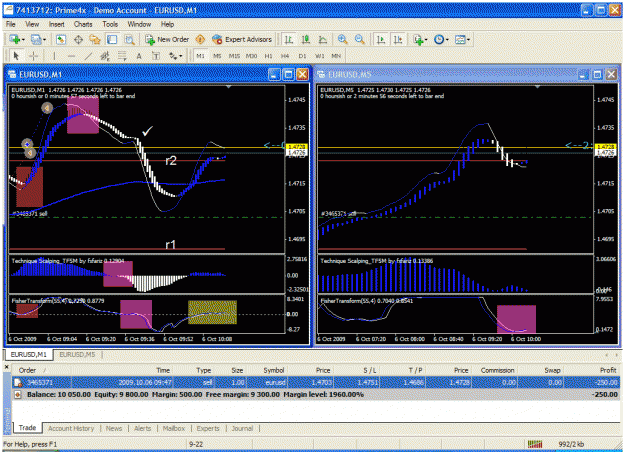The width and height of the screenshot is (625, 452).
Task: Switch to the EURUSD,M5 chart tab
Action: pyautogui.click(x=77, y=354)
